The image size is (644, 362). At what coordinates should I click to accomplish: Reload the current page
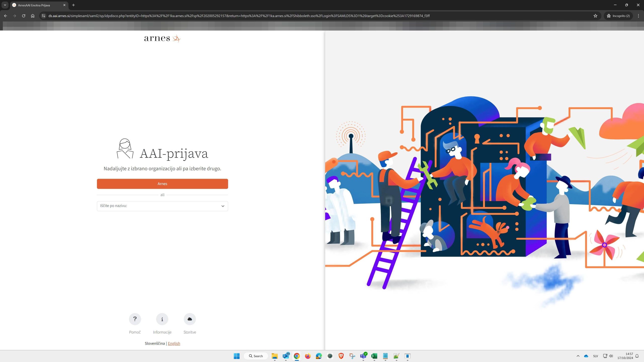[x=24, y=16]
